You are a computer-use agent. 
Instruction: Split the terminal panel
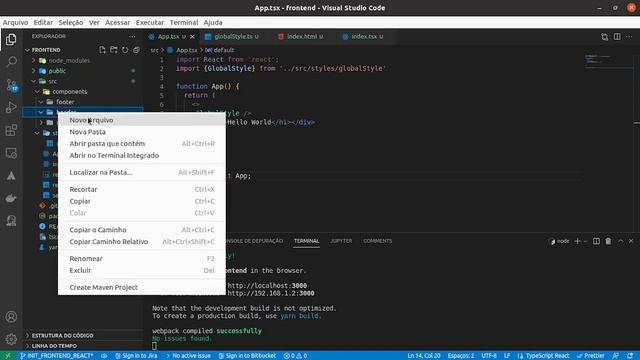[596, 241]
